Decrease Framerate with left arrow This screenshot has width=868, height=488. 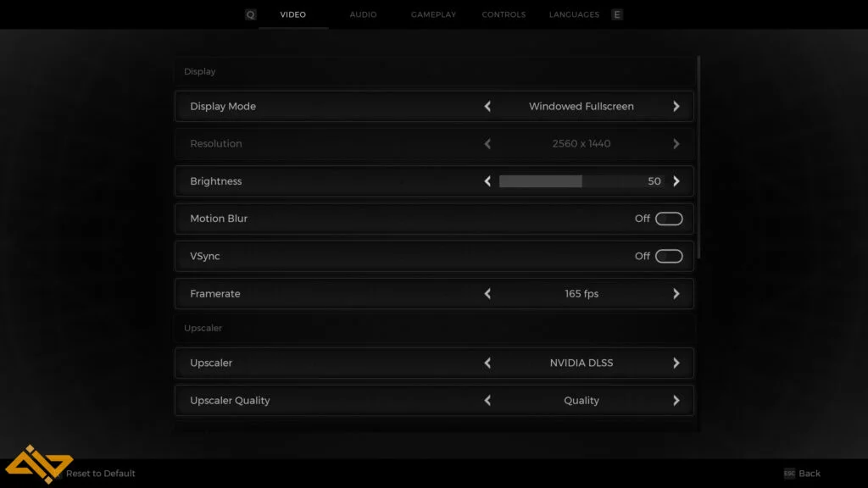pos(487,294)
